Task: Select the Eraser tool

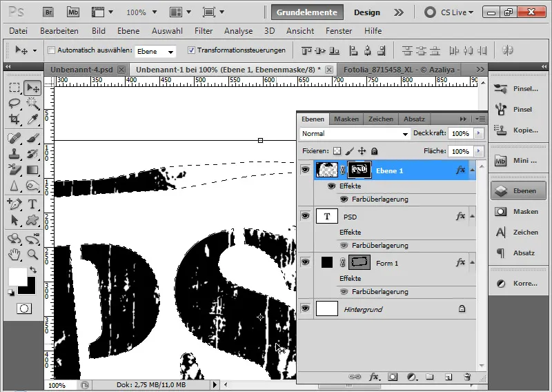Action: point(14,170)
